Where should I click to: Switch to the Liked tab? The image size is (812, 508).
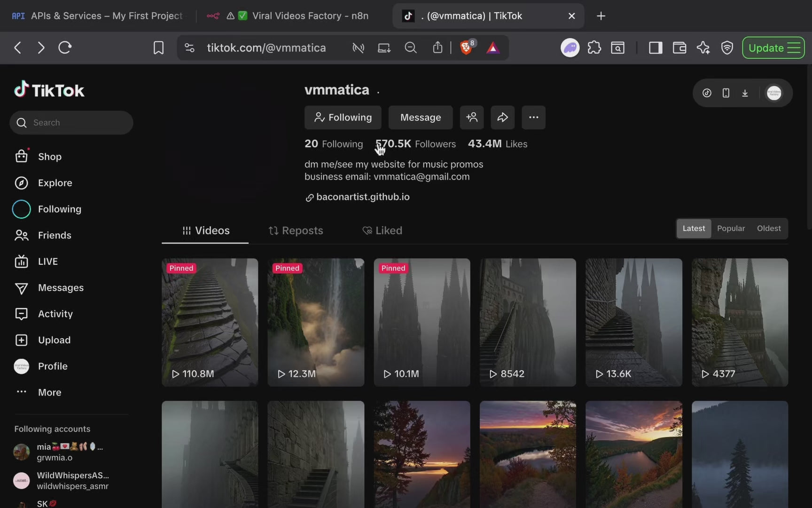pos(382,230)
